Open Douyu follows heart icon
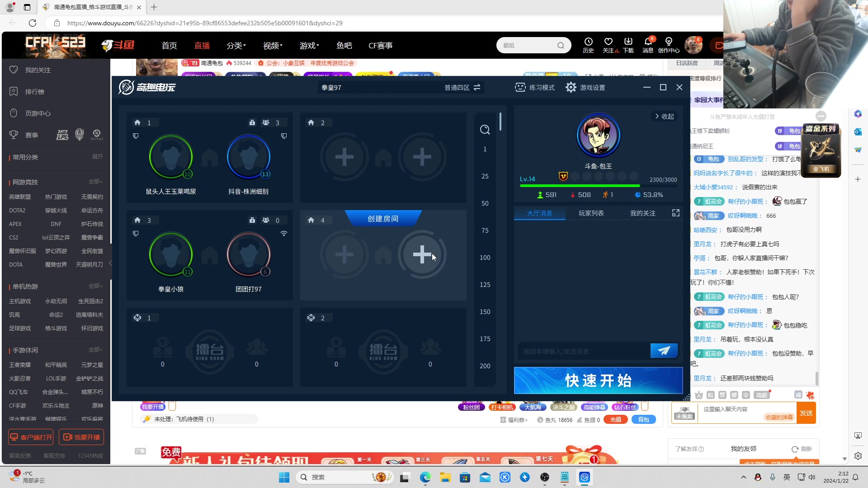Screen dimensions: 868x488 (x=608, y=42)
